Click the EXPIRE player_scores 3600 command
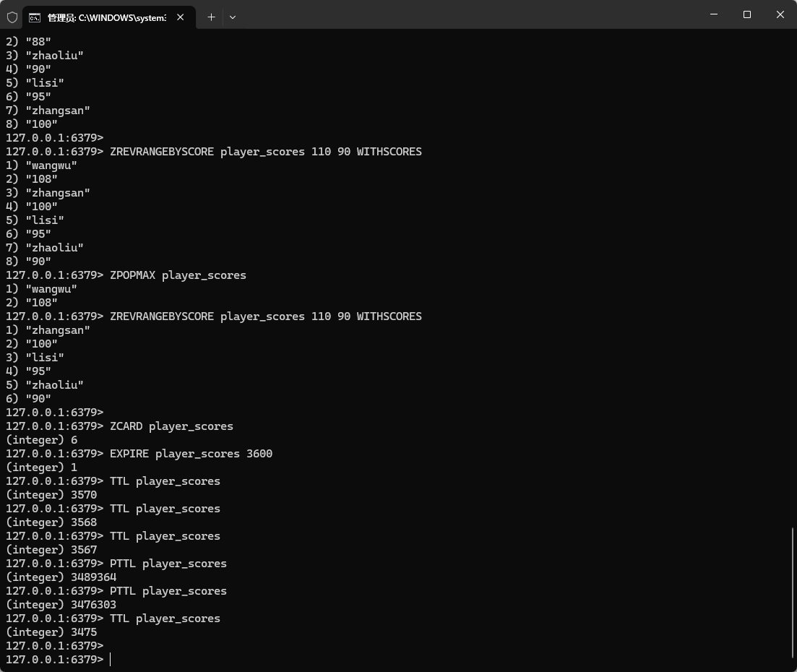This screenshot has width=797, height=672. [191, 454]
